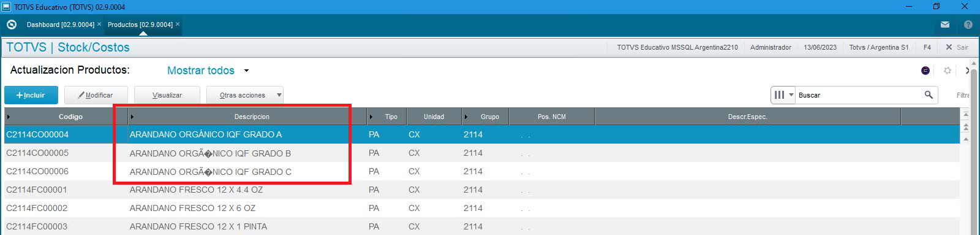
Task: Click Totvs / Argentina S1 label
Action: [x=879, y=47]
